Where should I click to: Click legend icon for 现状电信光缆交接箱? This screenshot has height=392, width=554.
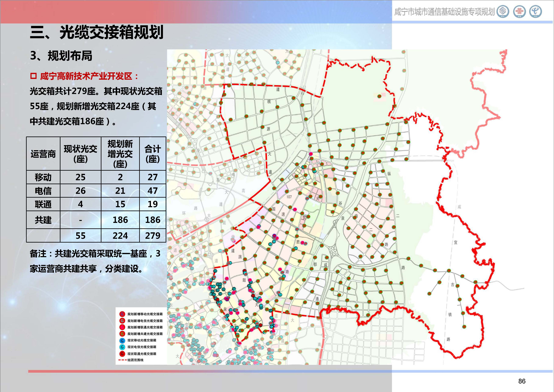(x=122, y=347)
